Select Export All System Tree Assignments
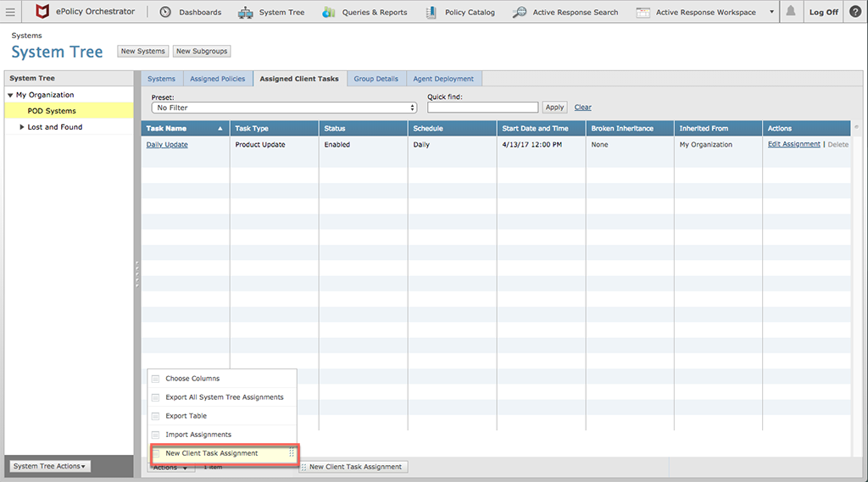The image size is (868, 482). click(222, 397)
